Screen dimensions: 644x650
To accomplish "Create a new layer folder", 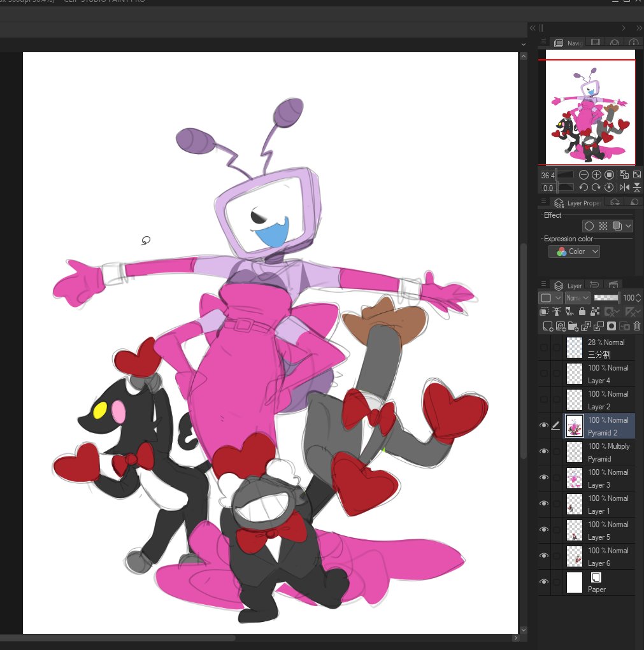I will 573,326.
